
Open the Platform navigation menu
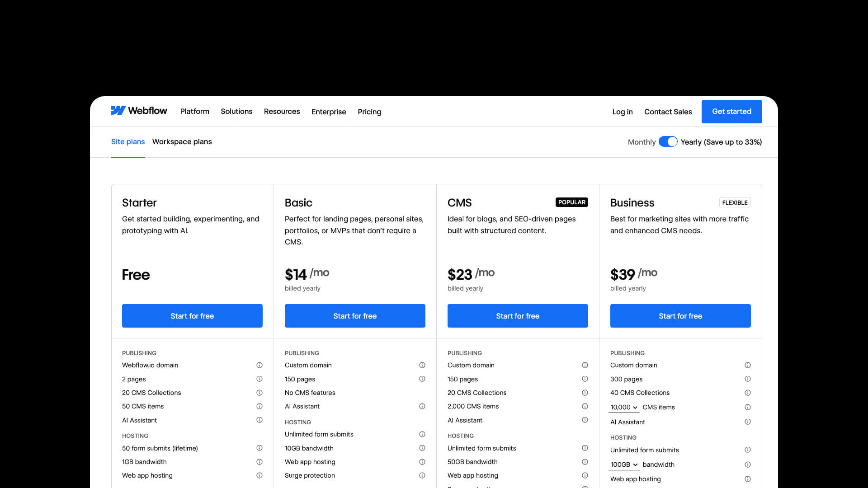[194, 111]
